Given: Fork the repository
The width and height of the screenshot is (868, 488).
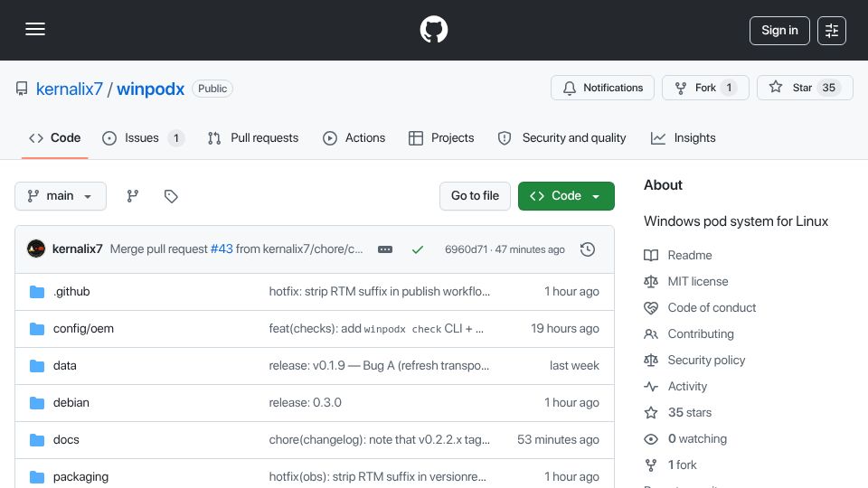Looking at the screenshot, I should 705,88.
